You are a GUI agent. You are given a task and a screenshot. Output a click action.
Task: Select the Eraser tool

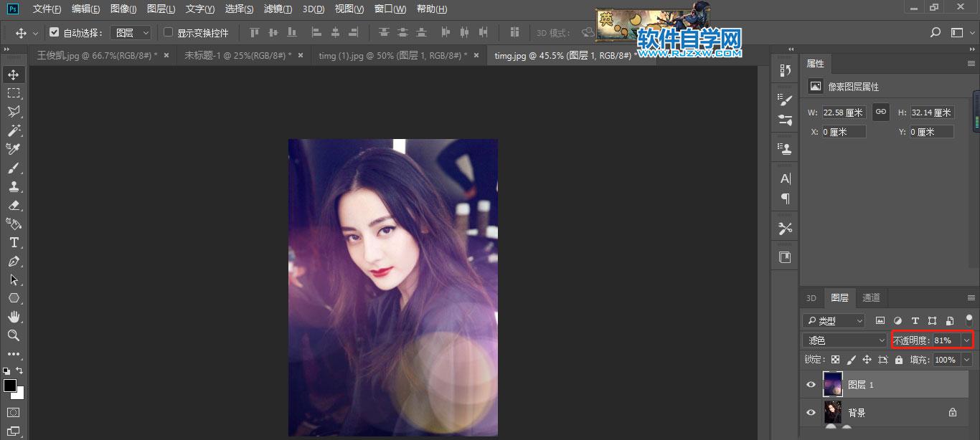click(14, 205)
